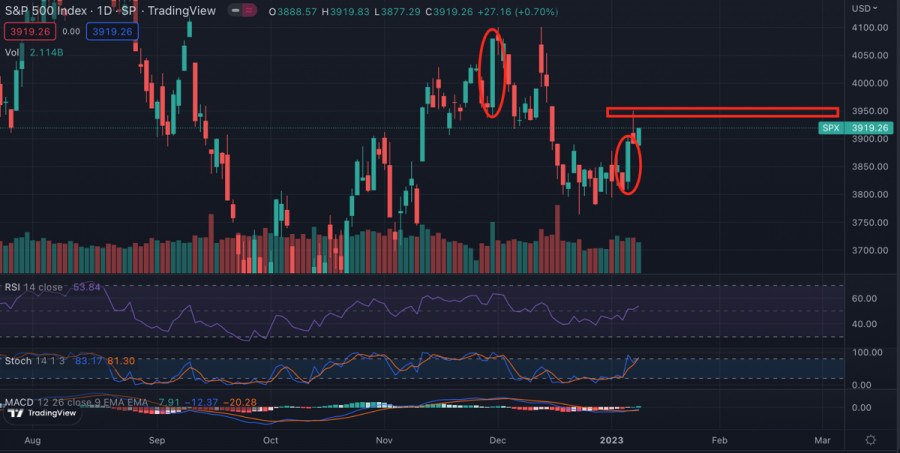The height and width of the screenshot is (453, 900).
Task: Click the 0.00 spread value
Action: (x=71, y=32)
